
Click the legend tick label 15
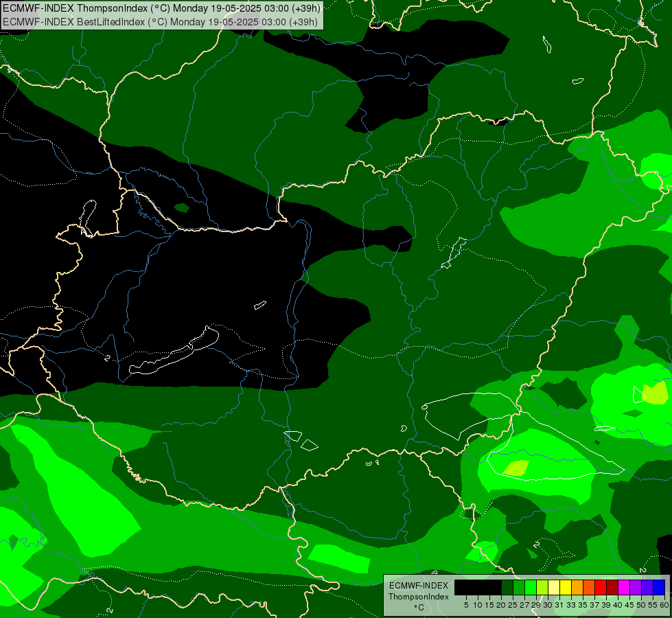click(489, 605)
